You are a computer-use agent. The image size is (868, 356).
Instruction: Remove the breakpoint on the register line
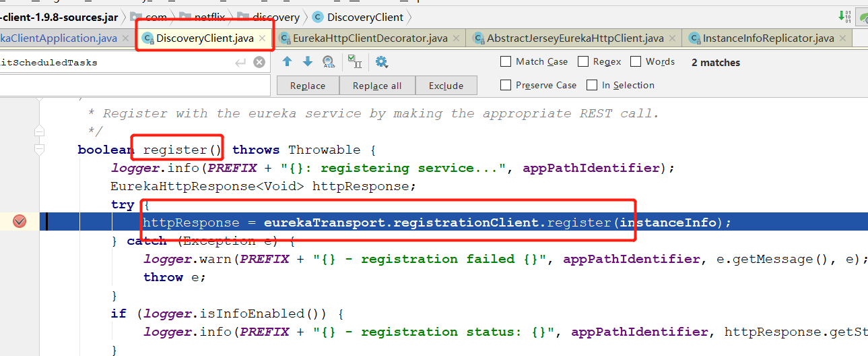click(20, 221)
